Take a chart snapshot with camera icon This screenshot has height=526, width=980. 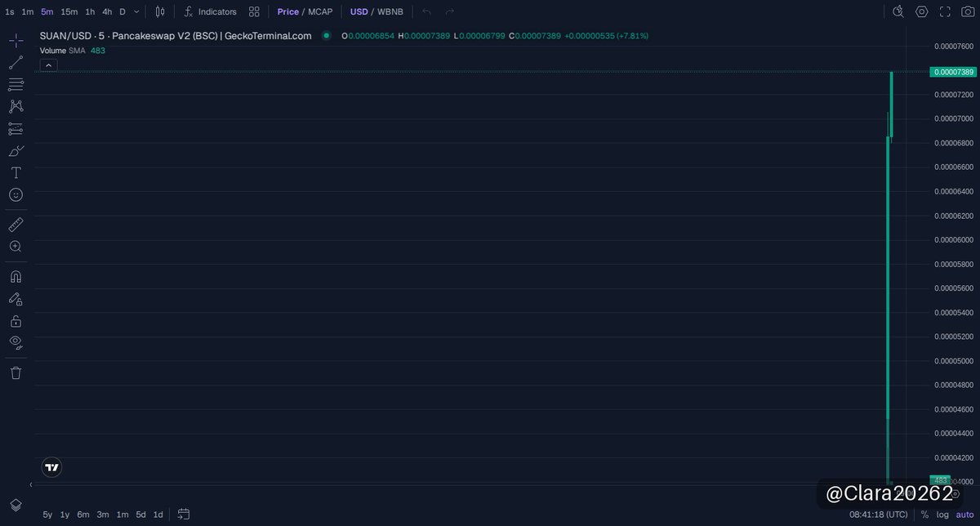tap(968, 11)
